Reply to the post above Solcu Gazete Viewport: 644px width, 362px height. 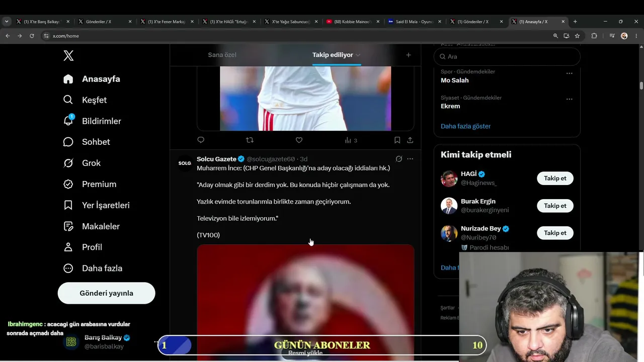coord(201,140)
